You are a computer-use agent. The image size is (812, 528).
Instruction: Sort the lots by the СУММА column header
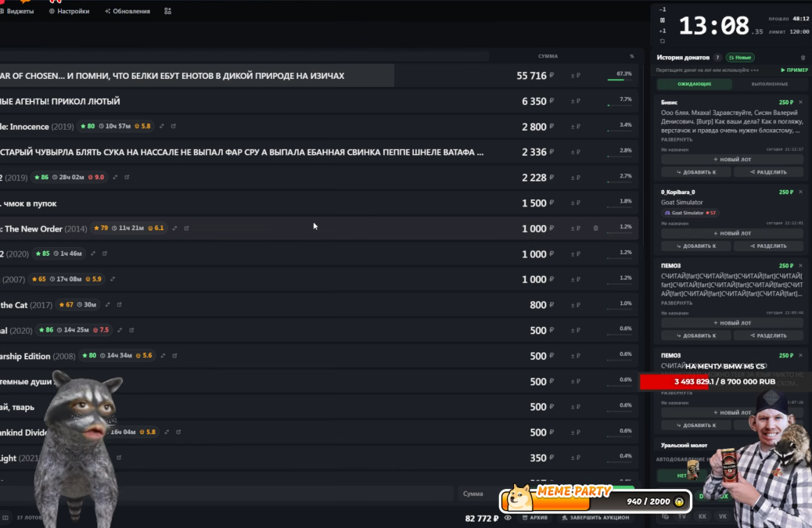[548, 56]
